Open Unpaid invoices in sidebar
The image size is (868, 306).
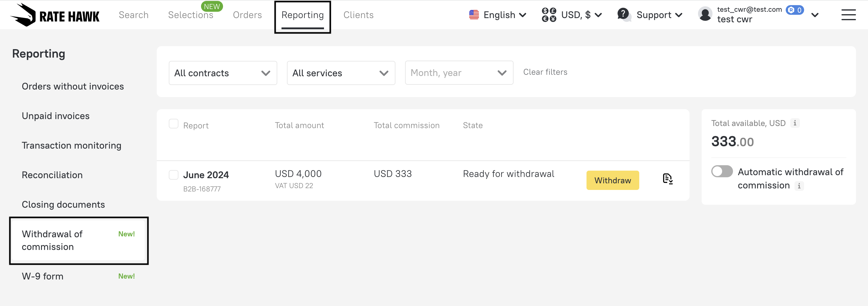(55, 116)
